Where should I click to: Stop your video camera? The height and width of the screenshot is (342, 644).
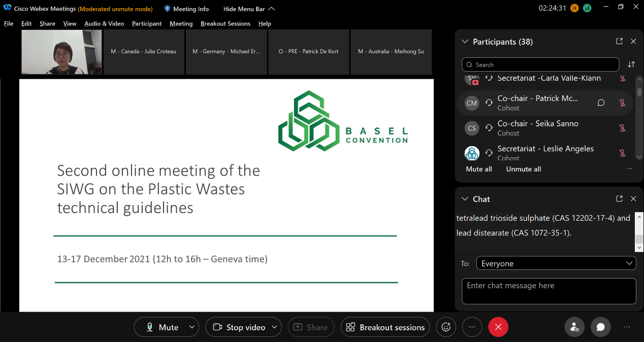tap(239, 327)
